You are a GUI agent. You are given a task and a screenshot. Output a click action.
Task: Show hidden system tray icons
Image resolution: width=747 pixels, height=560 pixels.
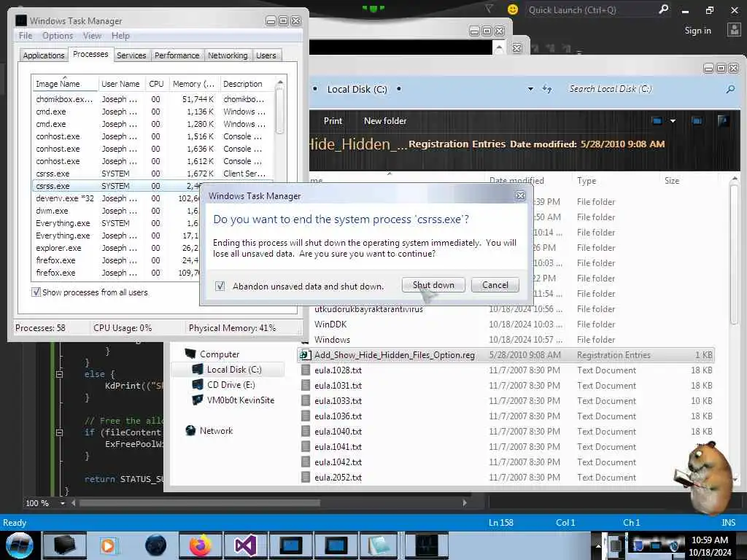598,545
